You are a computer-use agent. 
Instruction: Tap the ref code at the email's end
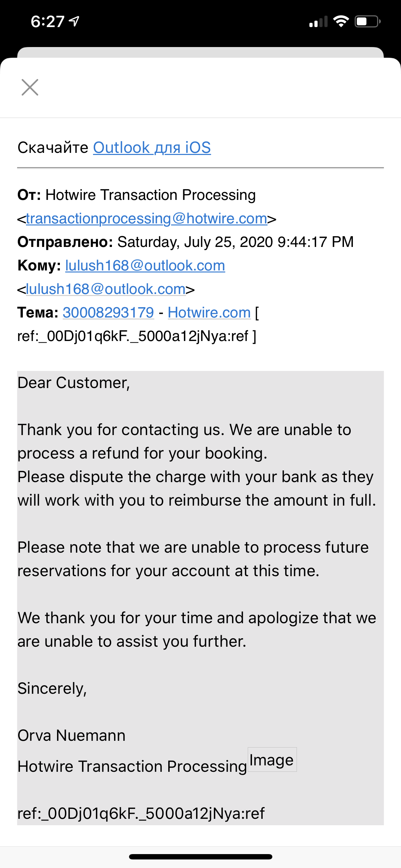[141, 813]
